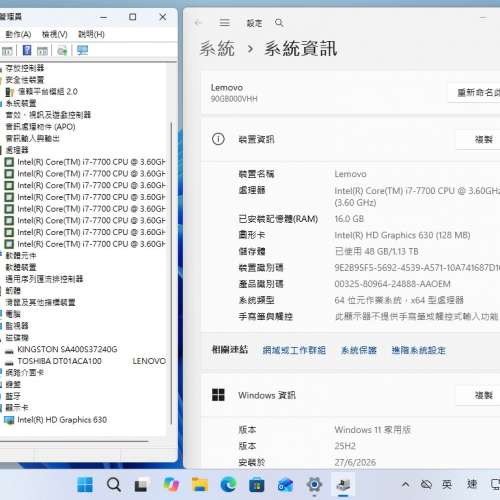Select the 存放控制器 category
500x500 pixels.
click(x=25, y=68)
